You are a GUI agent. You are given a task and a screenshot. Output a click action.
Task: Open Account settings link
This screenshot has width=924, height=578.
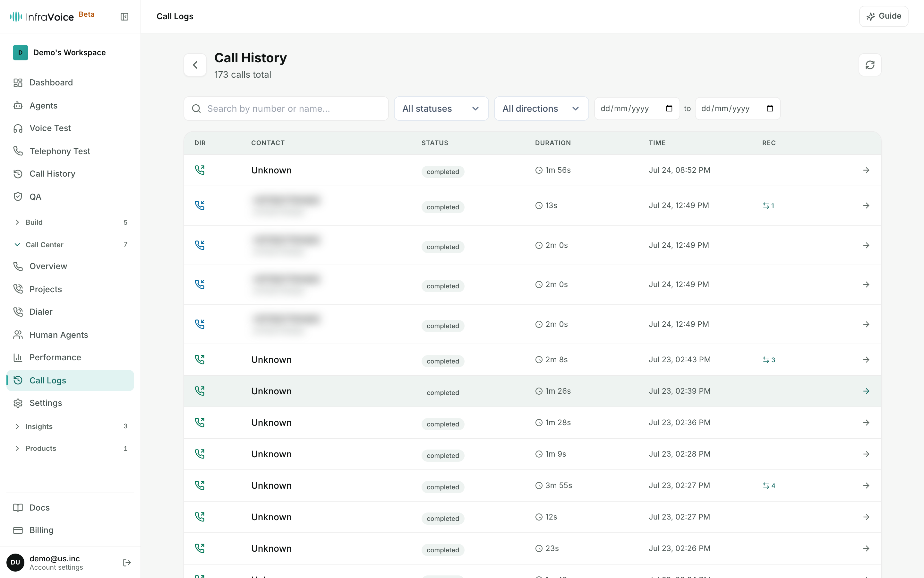56,567
